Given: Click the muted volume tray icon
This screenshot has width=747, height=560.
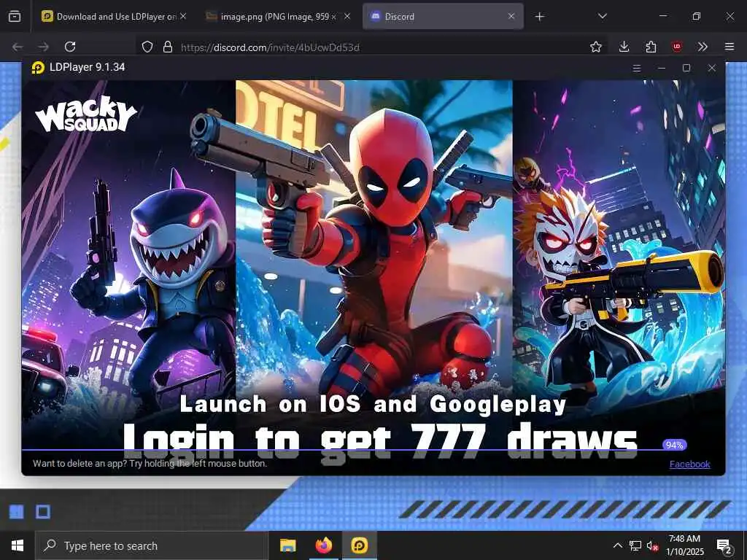Looking at the screenshot, I should tap(652, 545).
